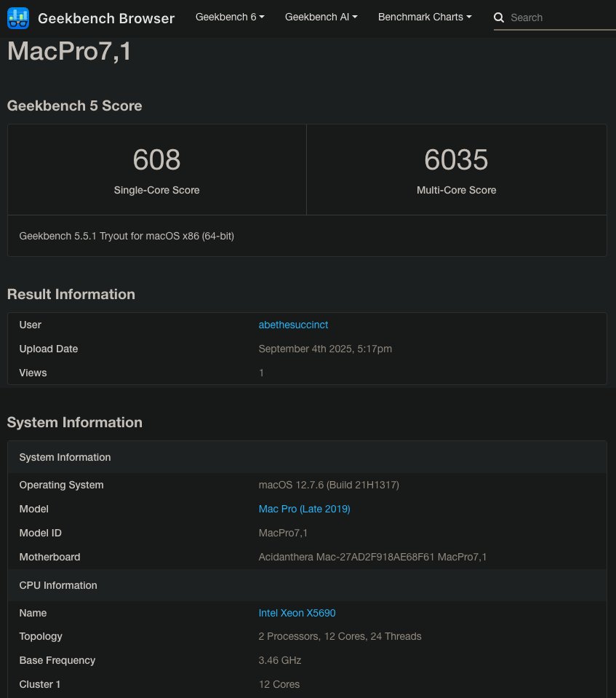Select the CPU Information table header
This screenshot has height=698, width=616.
[307, 585]
